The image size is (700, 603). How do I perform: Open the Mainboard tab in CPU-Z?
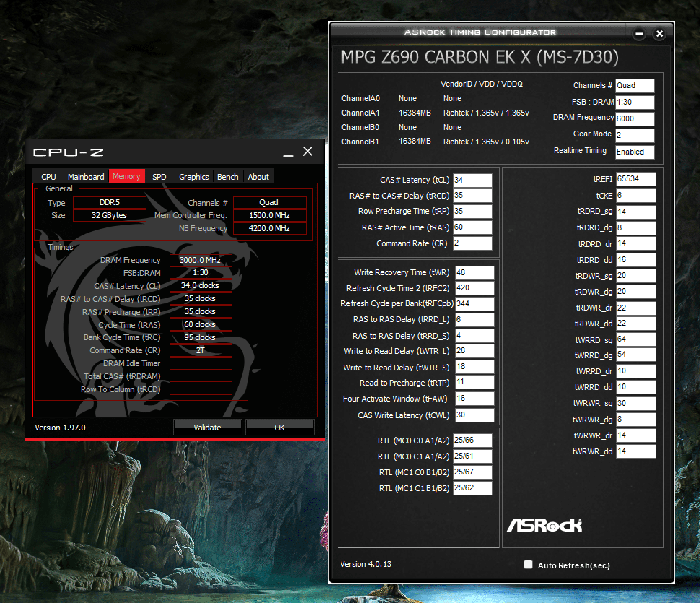(x=86, y=177)
